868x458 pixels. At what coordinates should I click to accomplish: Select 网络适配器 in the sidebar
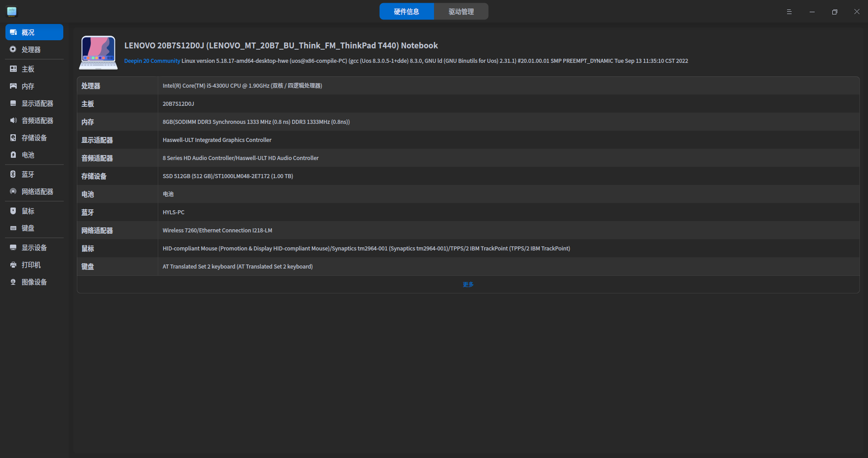pyautogui.click(x=37, y=192)
